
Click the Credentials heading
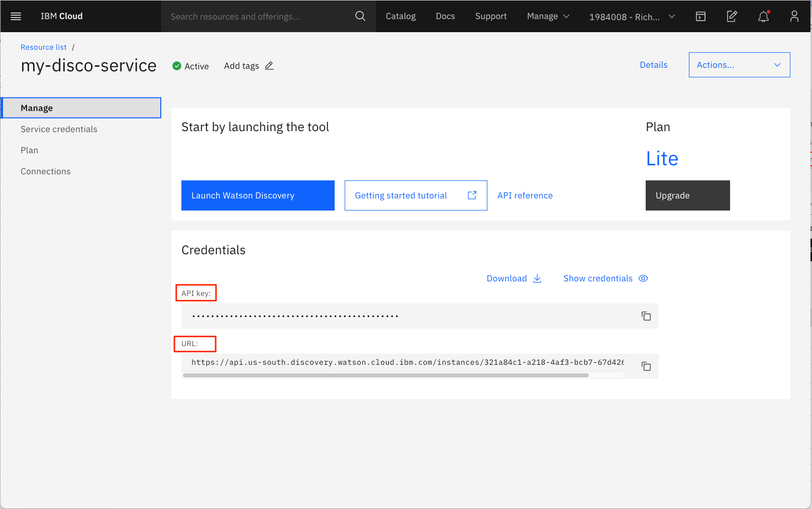click(214, 250)
